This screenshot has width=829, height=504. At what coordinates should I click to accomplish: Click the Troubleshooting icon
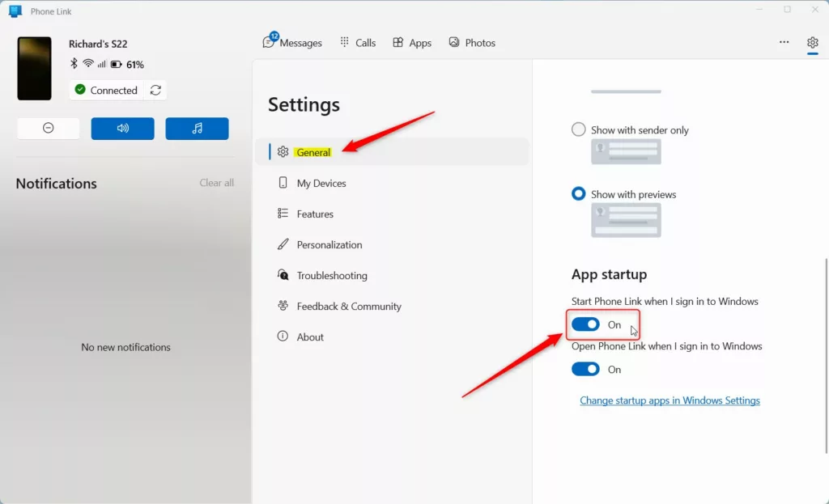pyautogui.click(x=283, y=275)
